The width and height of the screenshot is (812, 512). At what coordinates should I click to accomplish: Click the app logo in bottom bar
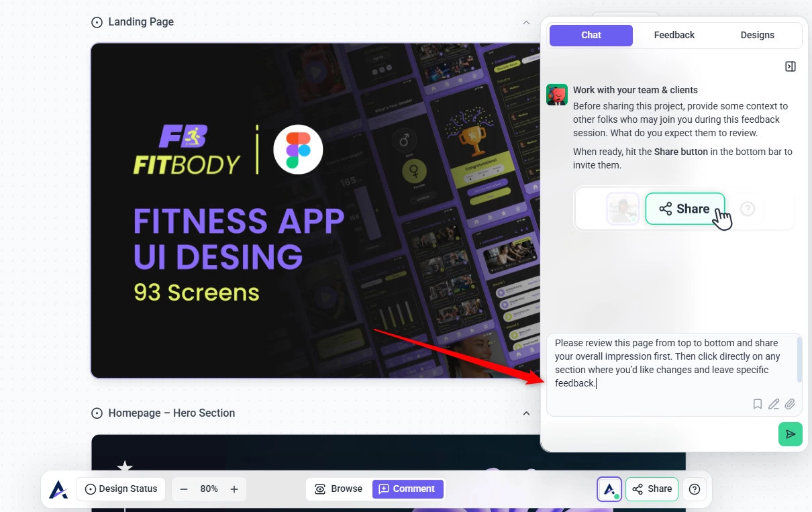58,489
